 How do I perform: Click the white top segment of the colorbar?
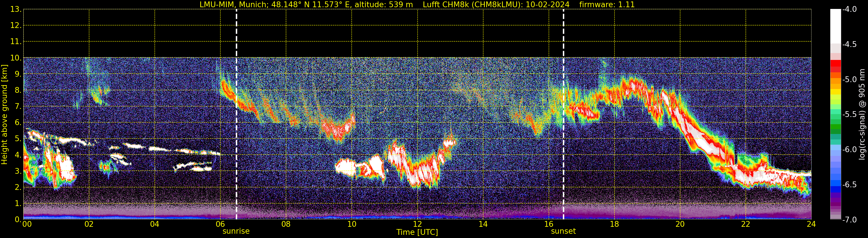pyautogui.click(x=835, y=26)
